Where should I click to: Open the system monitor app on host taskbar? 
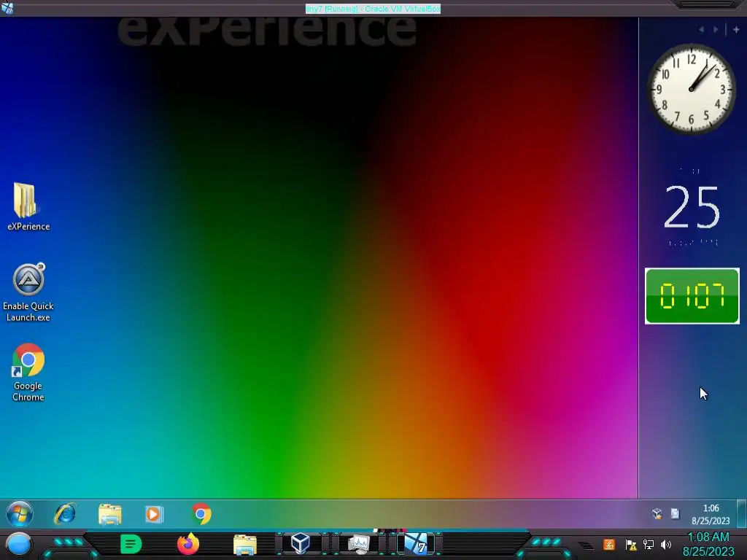[x=359, y=544]
